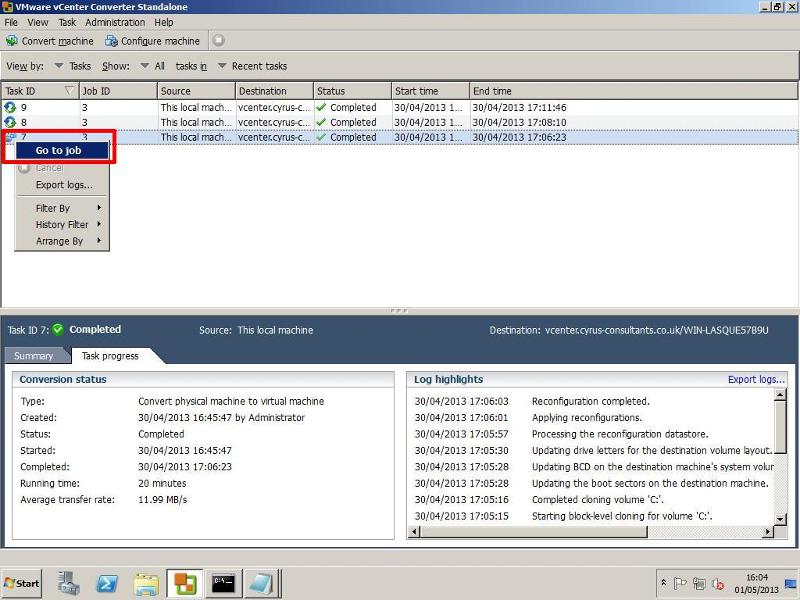Open the command prompt taskbar icon
Image resolution: width=800 pixels, height=600 pixels.
(x=223, y=583)
